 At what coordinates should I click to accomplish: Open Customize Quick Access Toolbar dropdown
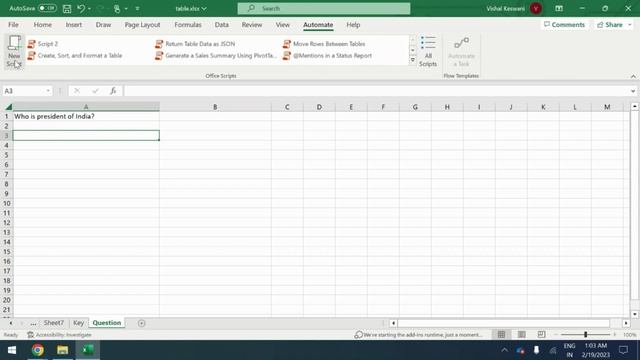[x=138, y=9]
